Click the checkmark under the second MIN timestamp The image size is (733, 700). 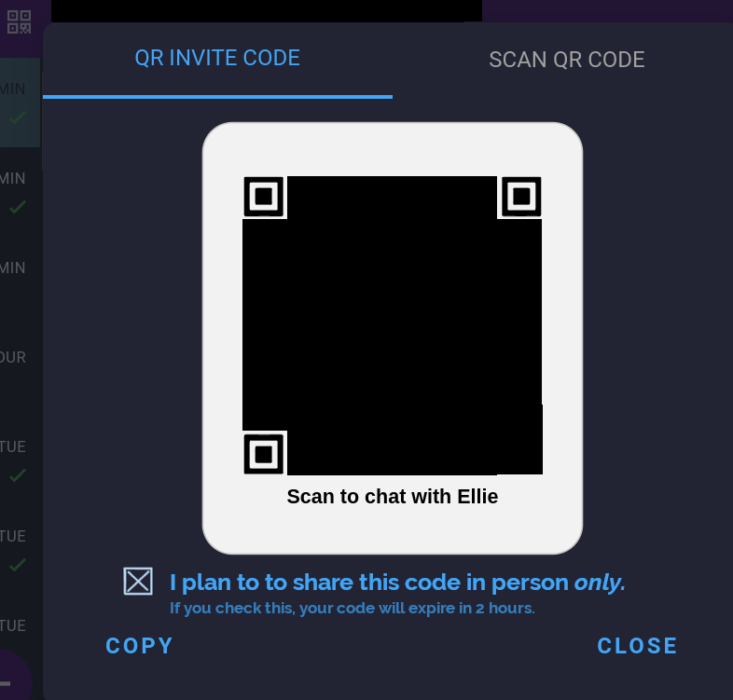(x=18, y=207)
